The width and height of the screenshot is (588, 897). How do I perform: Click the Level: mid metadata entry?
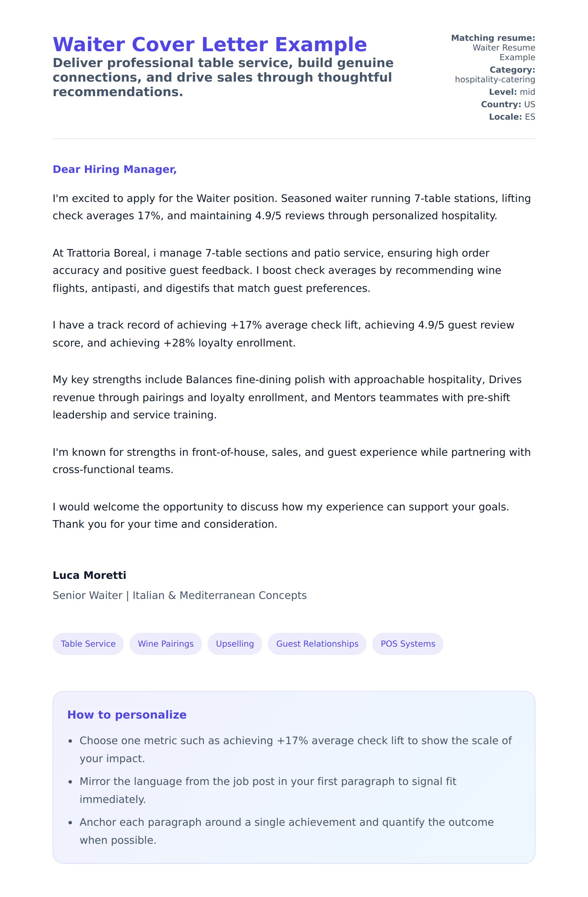(x=512, y=92)
